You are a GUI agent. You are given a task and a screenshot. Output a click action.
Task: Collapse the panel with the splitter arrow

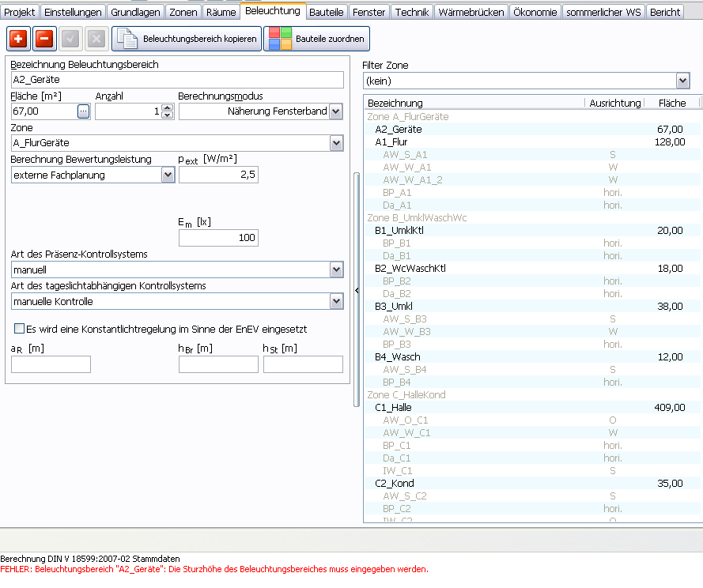click(x=357, y=290)
